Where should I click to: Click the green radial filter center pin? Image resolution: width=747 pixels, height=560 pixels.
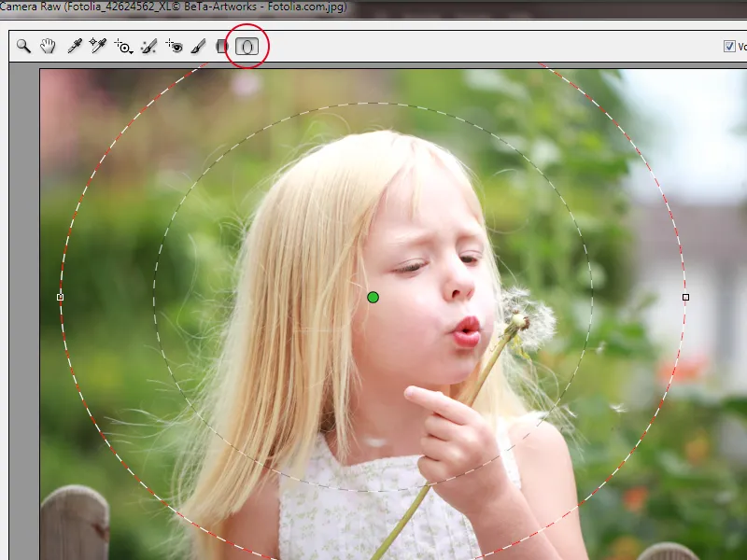pyautogui.click(x=373, y=298)
